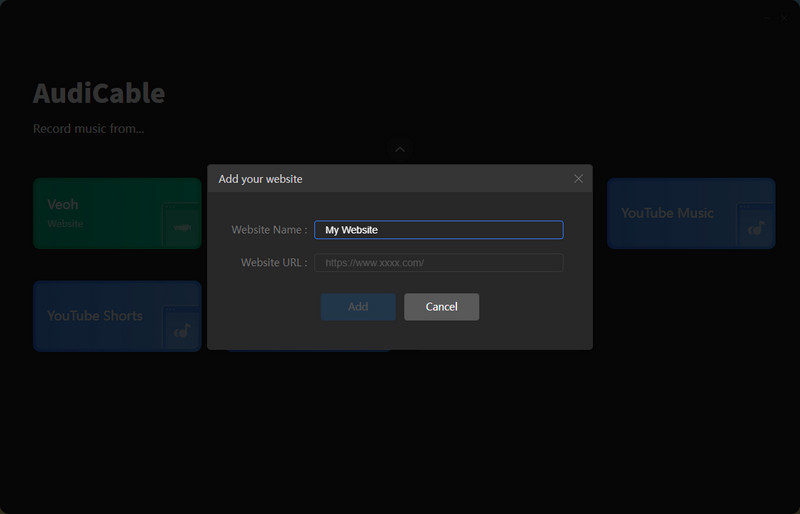Click the "Record music from..." text
This screenshot has width=800, height=514.
tap(88, 129)
